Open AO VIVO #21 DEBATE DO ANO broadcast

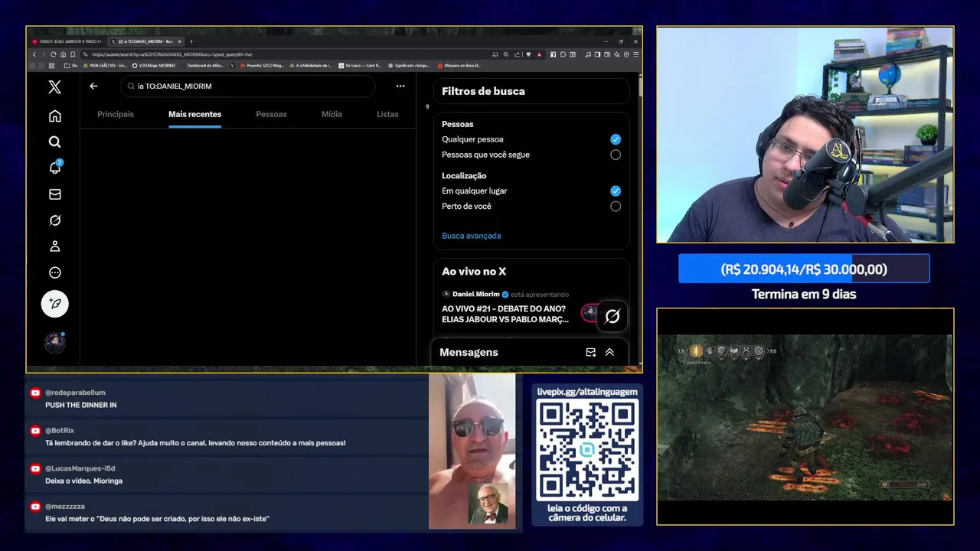click(505, 314)
